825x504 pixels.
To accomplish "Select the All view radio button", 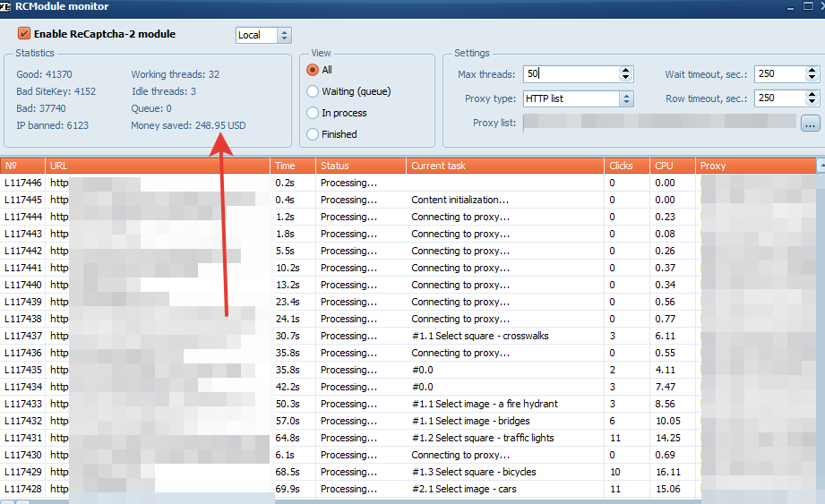I will pyautogui.click(x=313, y=70).
